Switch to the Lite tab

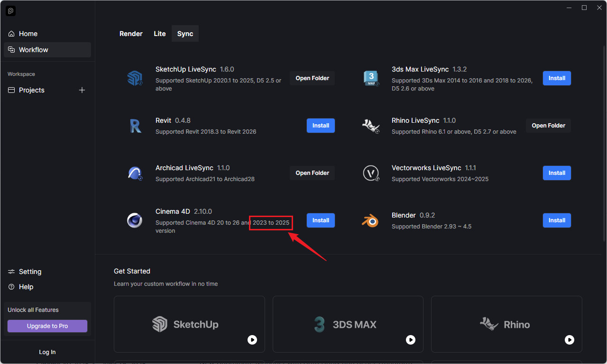pos(160,34)
